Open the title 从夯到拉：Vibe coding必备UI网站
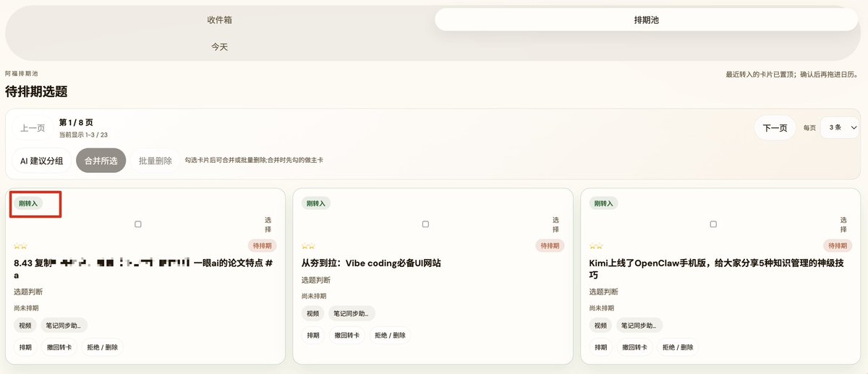868x374 pixels. [371, 263]
